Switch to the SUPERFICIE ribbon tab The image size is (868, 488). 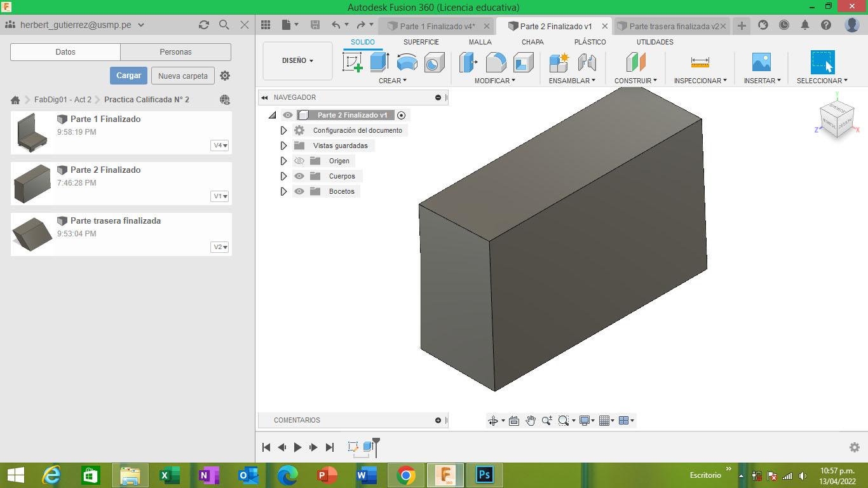coord(421,42)
